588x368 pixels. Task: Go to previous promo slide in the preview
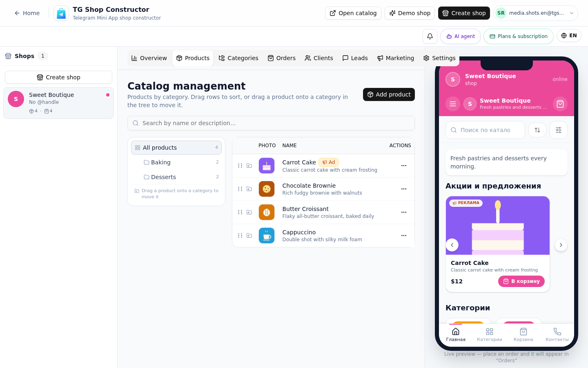point(452,245)
